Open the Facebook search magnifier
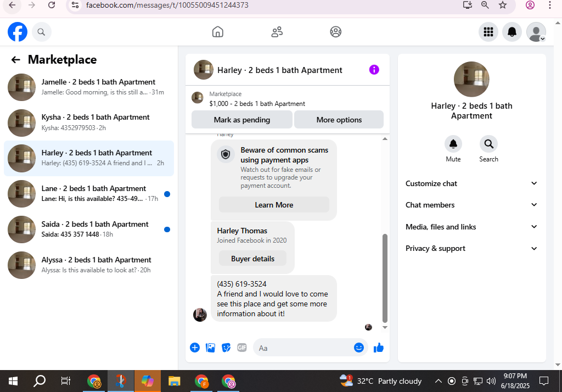Viewport: 562px width, 392px height. 42,32
